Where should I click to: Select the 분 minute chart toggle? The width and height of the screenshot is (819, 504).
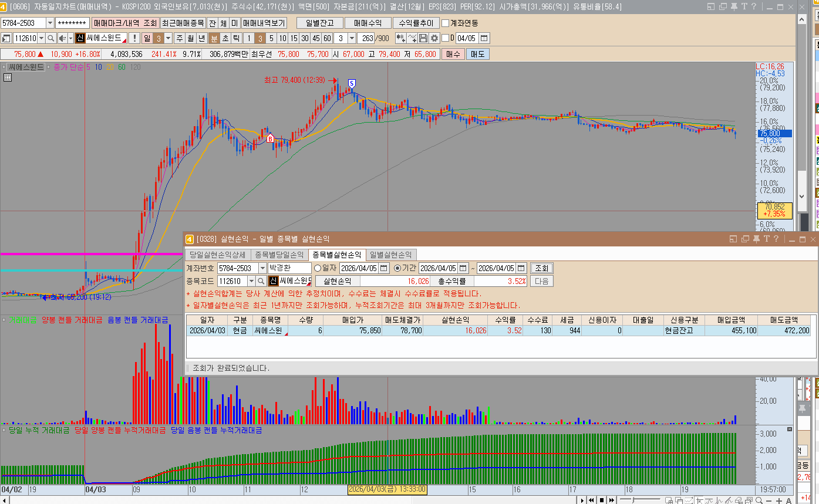(214, 38)
